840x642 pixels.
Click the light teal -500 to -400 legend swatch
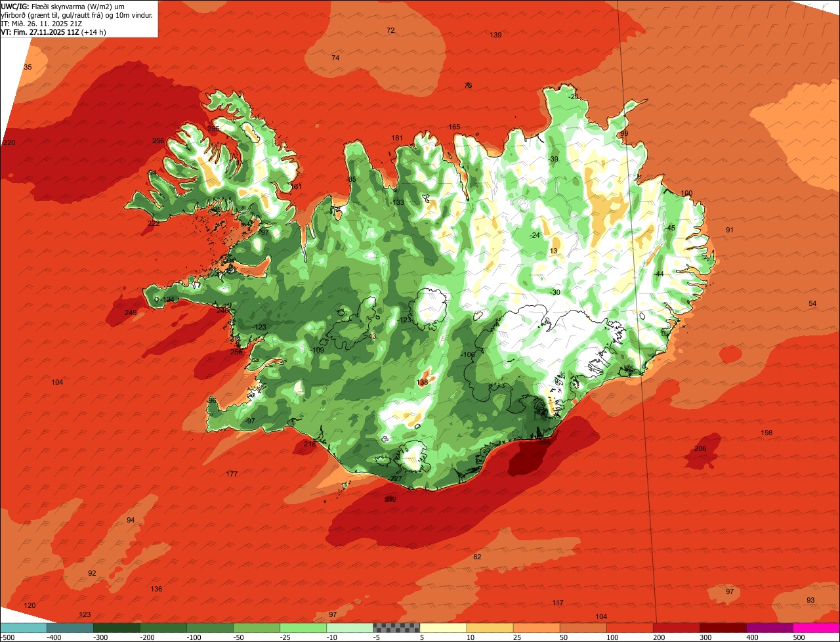[24, 628]
